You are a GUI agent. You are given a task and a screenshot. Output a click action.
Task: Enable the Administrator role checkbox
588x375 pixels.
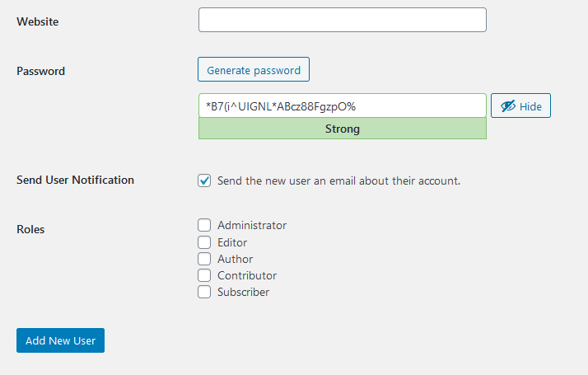204,225
